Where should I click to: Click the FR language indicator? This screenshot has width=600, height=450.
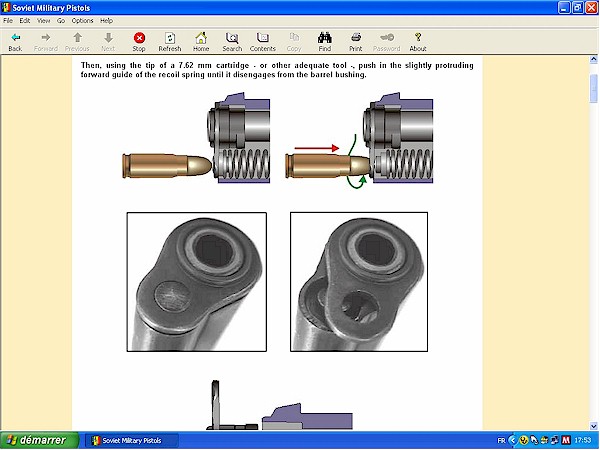coord(501,441)
